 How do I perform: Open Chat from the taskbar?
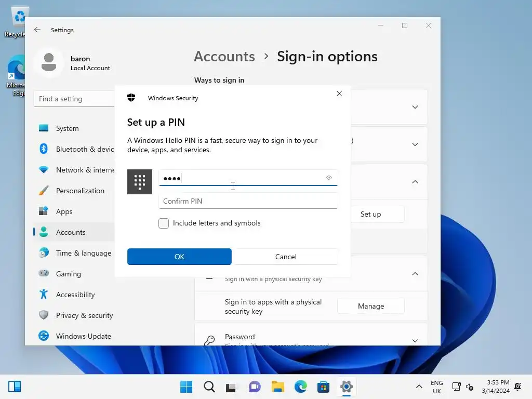(x=255, y=387)
